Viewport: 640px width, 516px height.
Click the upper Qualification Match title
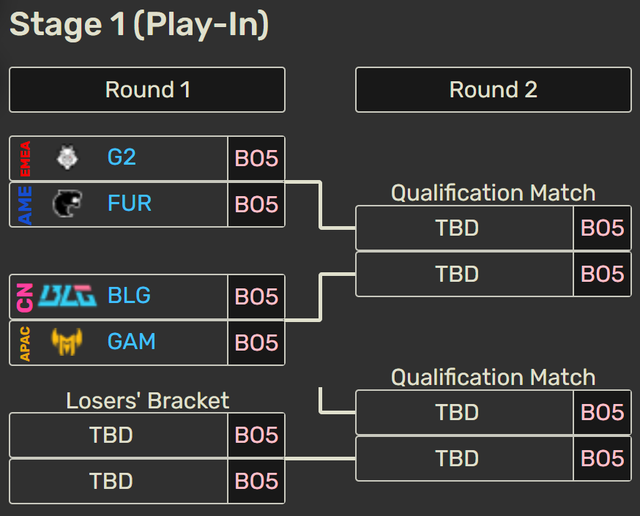point(493,193)
